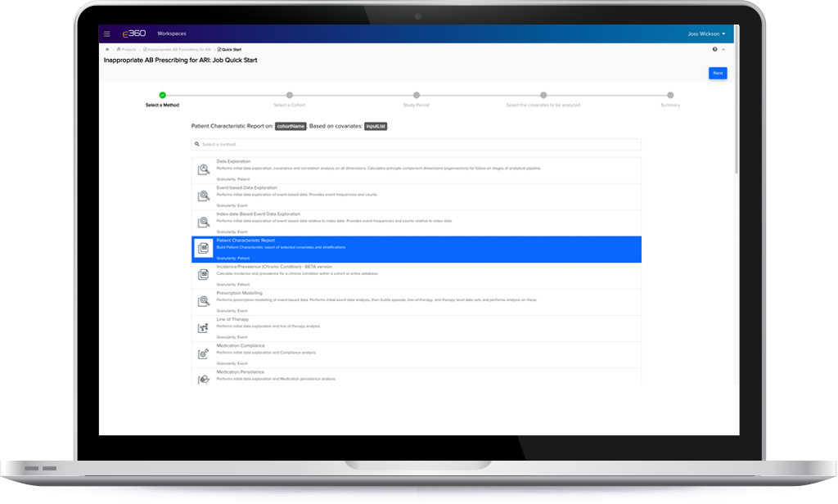
Task: Expand the Joss Wickson user dropdown
Action: pyautogui.click(x=707, y=34)
